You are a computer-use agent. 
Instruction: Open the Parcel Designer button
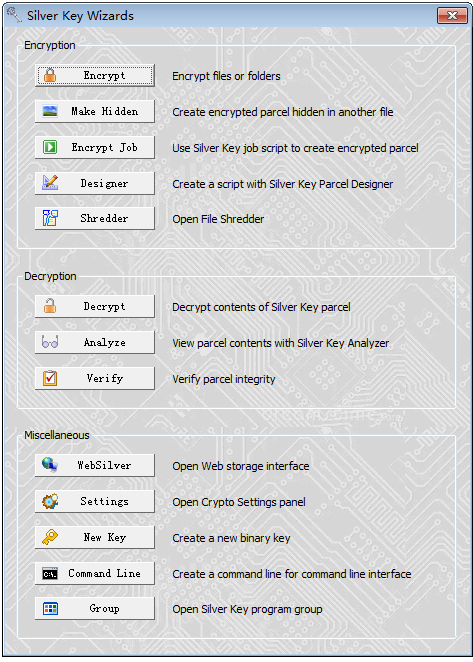click(x=95, y=183)
